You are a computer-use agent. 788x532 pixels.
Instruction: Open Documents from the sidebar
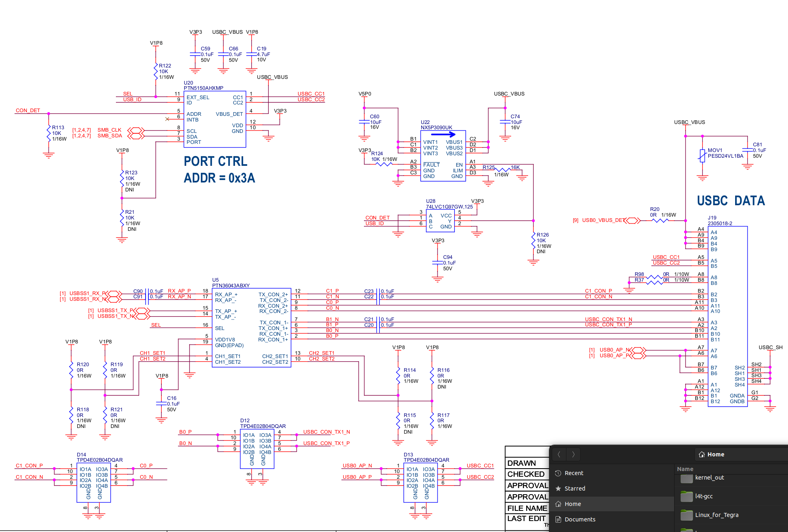click(579, 519)
